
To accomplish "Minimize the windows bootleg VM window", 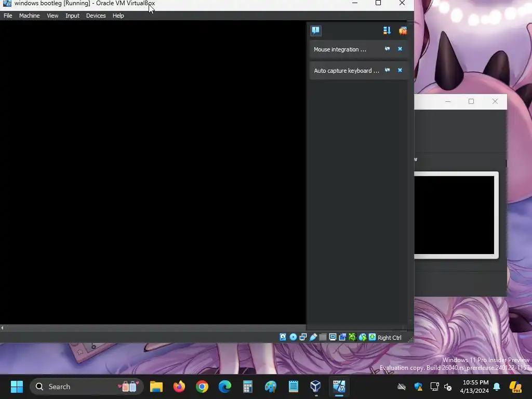I will (x=355, y=3).
